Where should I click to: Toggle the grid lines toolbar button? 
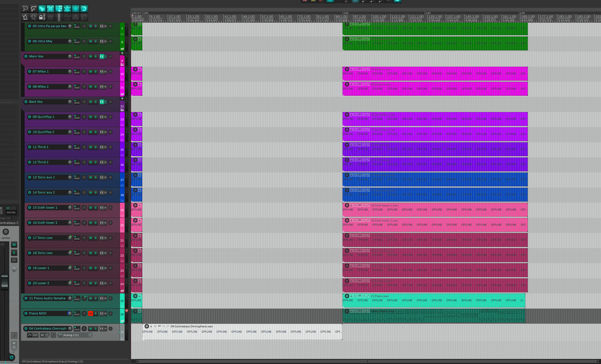(x=76, y=9)
